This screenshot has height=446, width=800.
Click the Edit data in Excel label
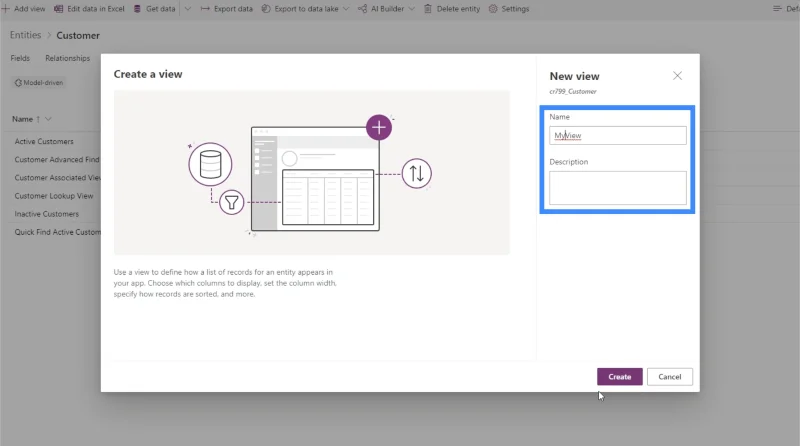(96, 9)
